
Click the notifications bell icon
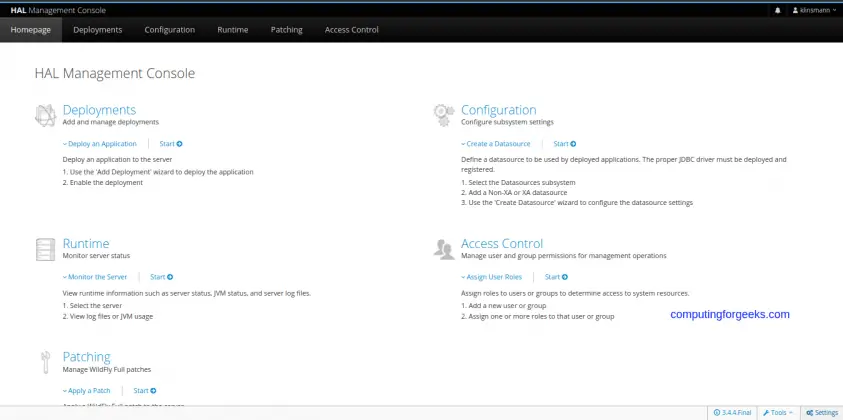778,10
